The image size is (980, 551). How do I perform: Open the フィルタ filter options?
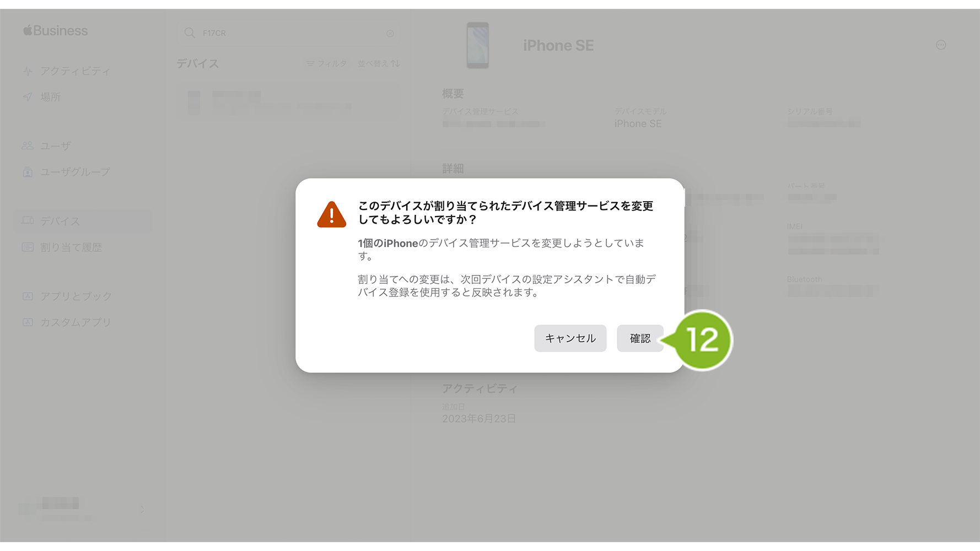pos(327,64)
